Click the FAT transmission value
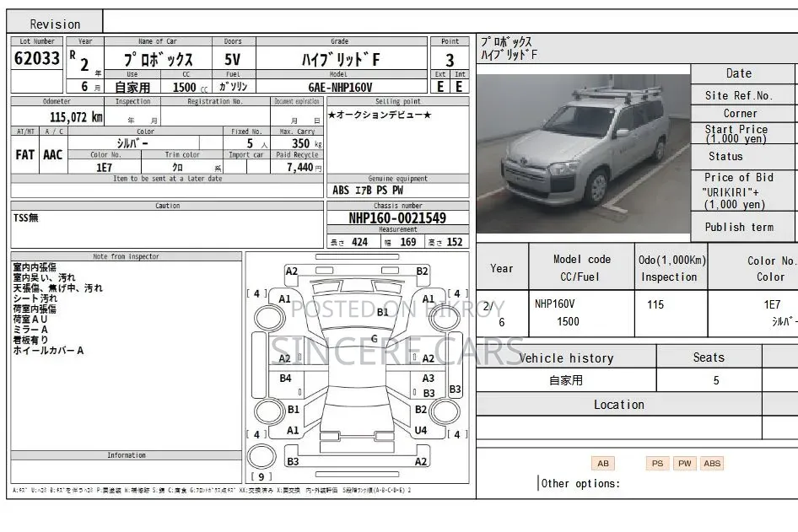 click(25, 154)
